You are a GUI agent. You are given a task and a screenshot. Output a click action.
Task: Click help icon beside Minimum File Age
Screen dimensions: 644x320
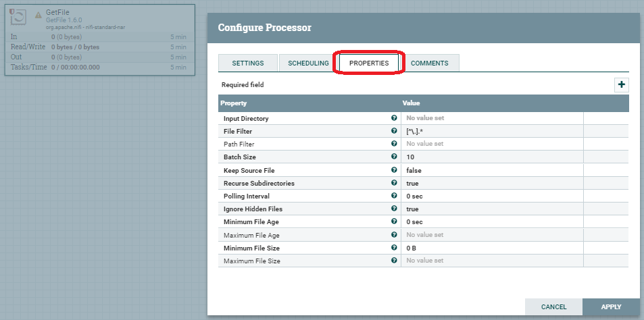coord(394,221)
